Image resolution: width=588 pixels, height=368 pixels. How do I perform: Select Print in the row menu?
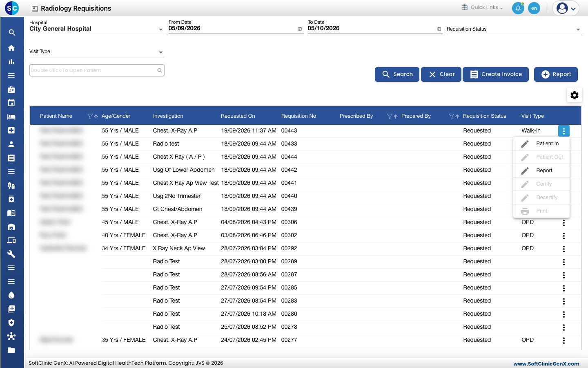click(x=541, y=211)
